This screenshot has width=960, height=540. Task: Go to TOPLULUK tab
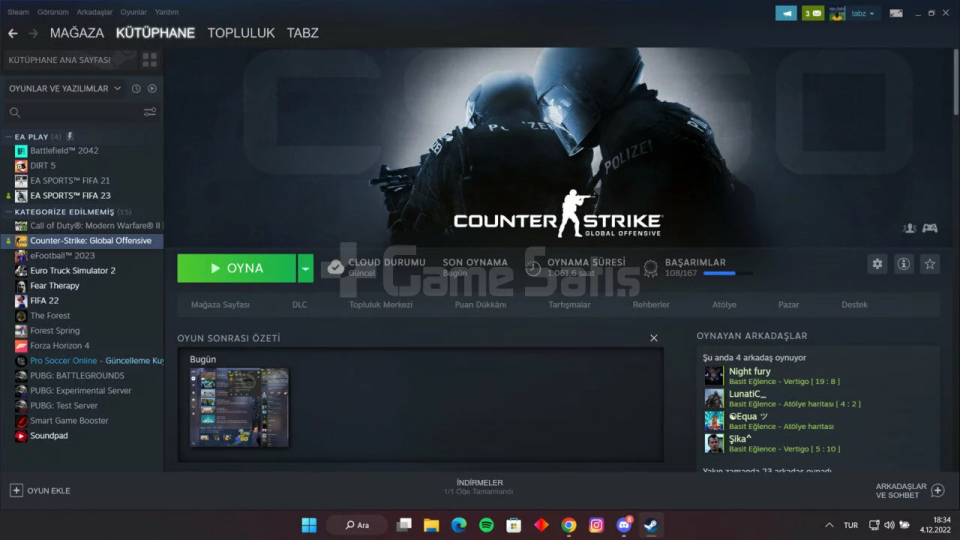(x=241, y=33)
